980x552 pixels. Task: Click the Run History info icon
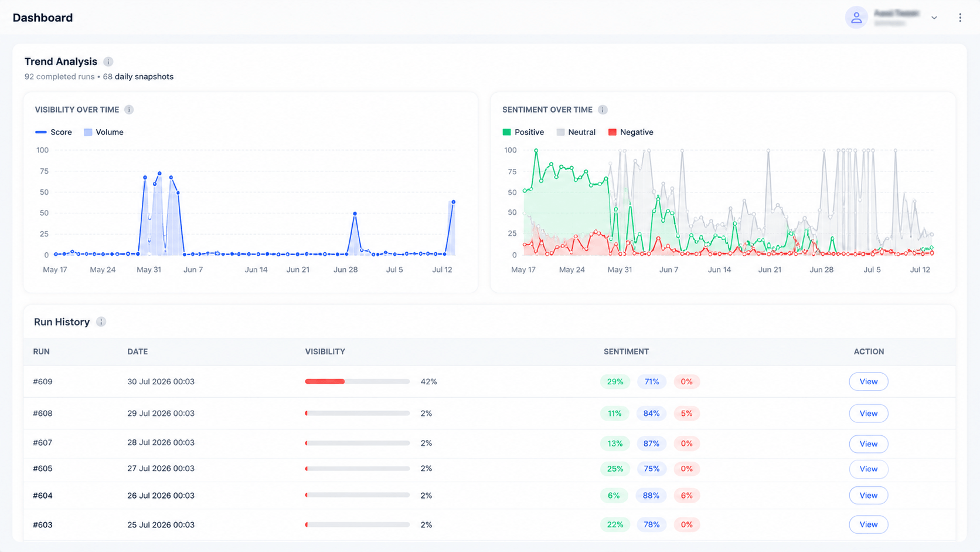[101, 322]
